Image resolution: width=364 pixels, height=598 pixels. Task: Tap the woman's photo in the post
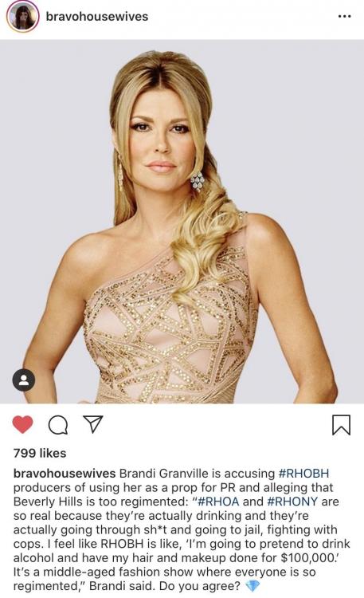[x=182, y=222]
